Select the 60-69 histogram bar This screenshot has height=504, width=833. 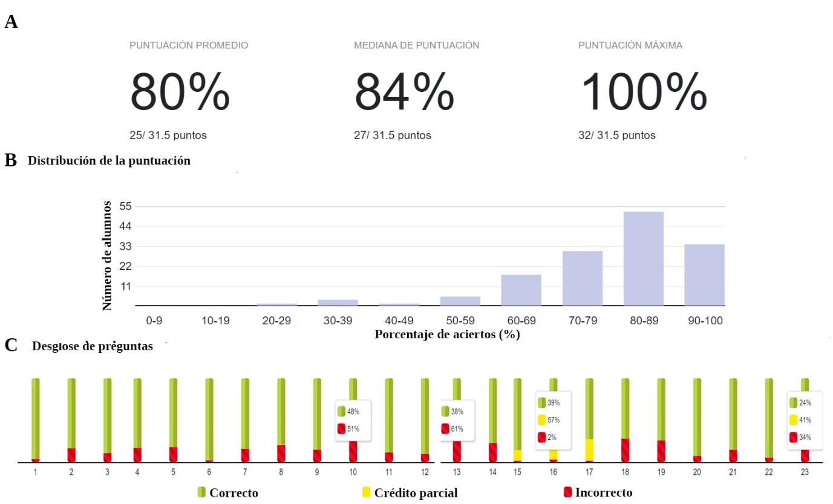521,290
